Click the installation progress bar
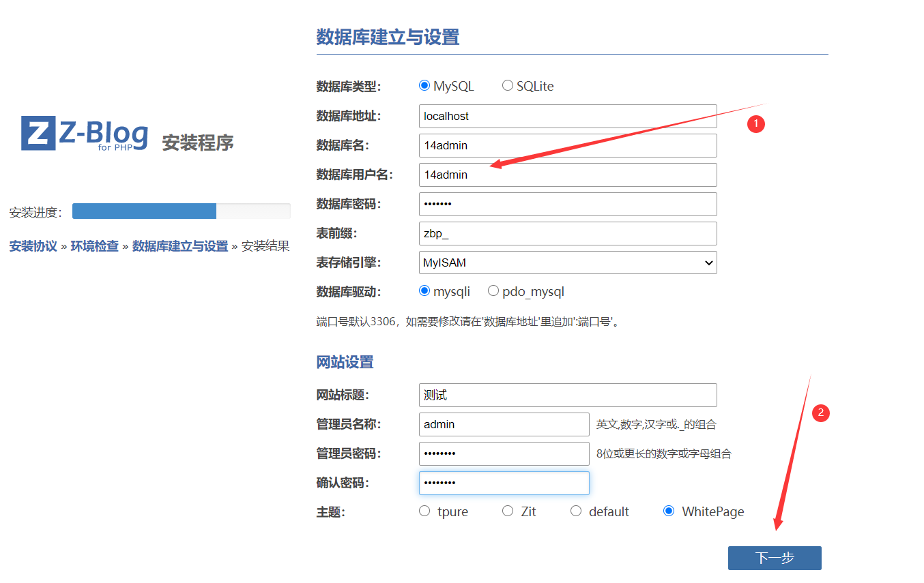 coord(181,211)
